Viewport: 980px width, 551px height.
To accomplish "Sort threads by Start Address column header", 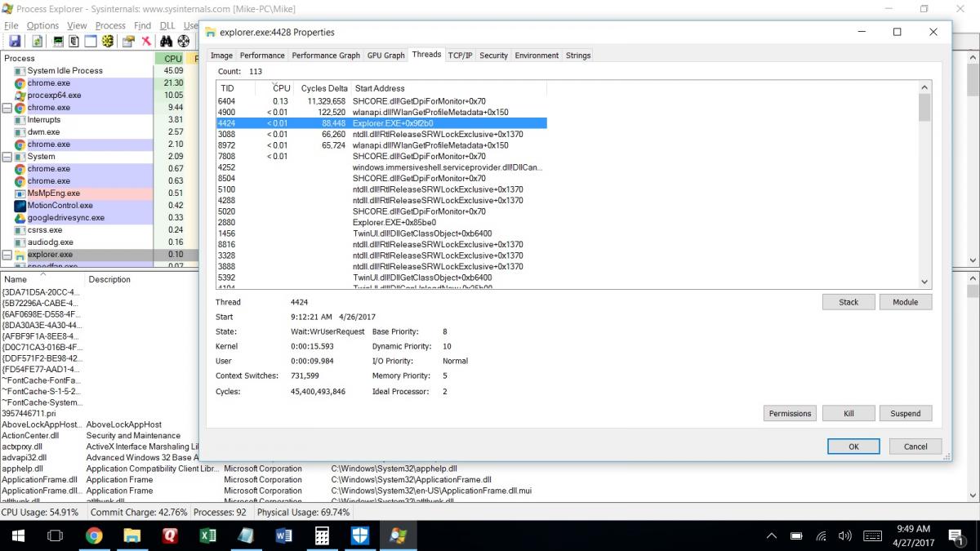I will click(x=448, y=88).
